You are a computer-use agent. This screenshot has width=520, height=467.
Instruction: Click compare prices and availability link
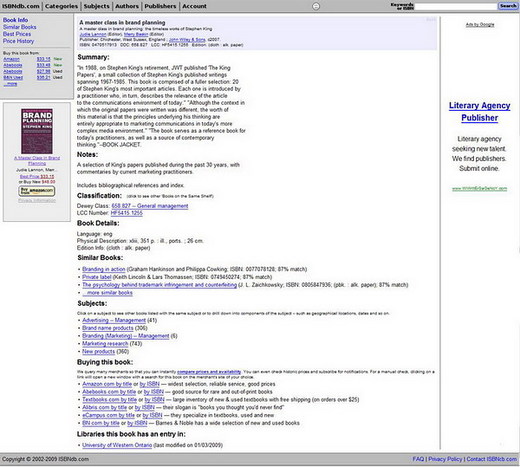[209, 372]
